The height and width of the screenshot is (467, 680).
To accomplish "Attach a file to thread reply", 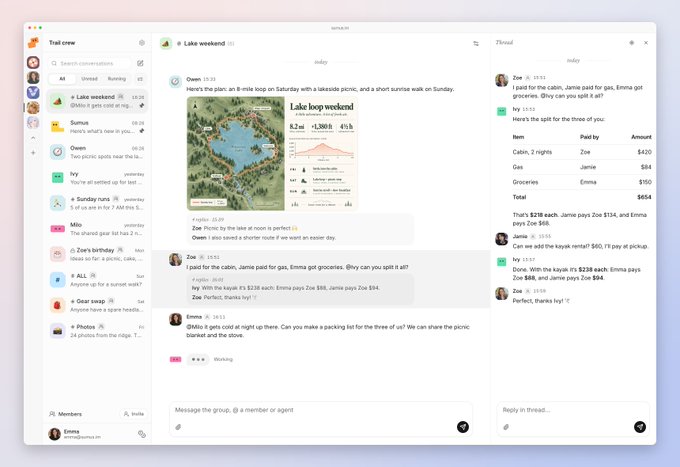I will click(x=506, y=427).
